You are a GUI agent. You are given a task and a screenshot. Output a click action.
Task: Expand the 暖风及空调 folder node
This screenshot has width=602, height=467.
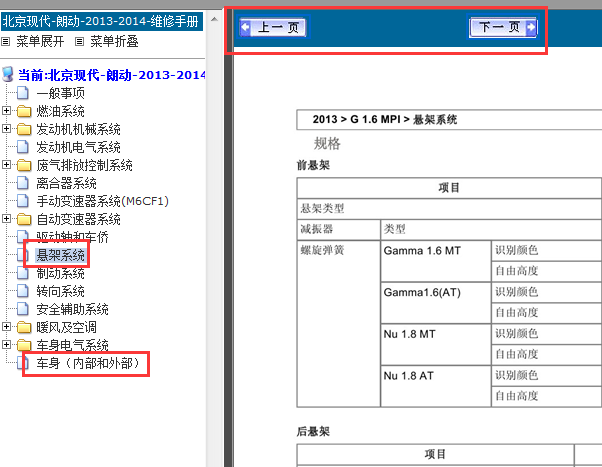6,326
